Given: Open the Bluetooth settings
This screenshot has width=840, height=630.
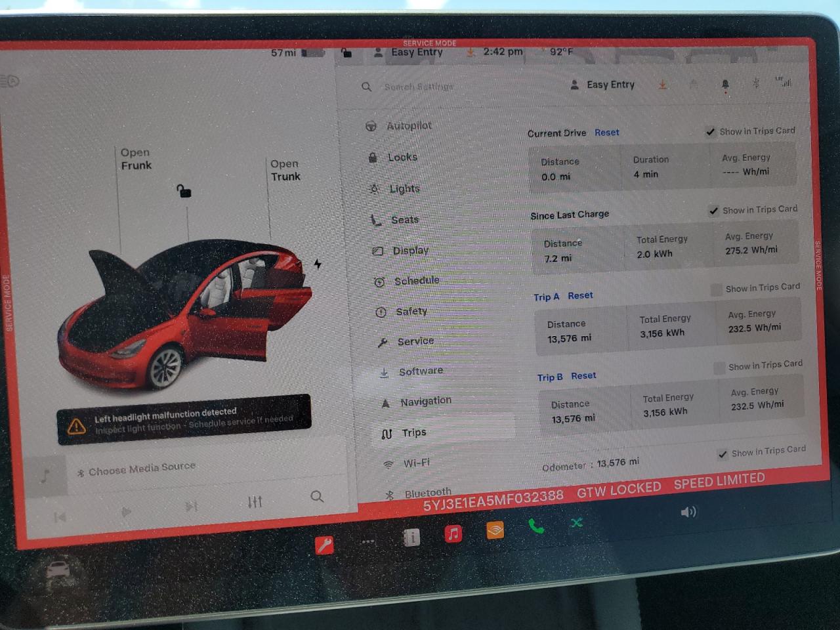Looking at the screenshot, I should click(419, 493).
